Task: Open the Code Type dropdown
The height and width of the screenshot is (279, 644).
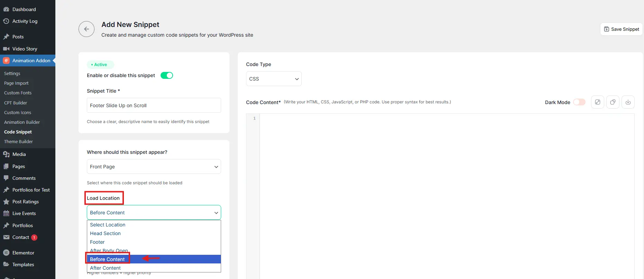Action: 273,79
